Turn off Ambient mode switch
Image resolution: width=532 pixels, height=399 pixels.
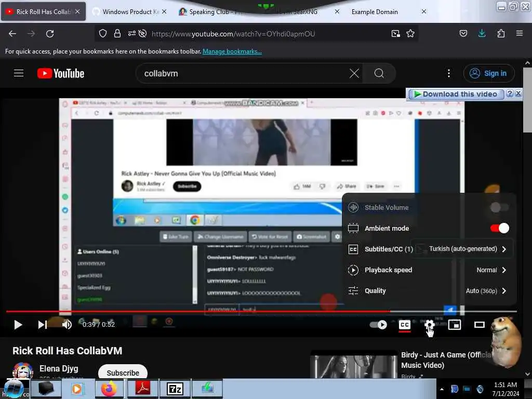click(x=499, y=229)
